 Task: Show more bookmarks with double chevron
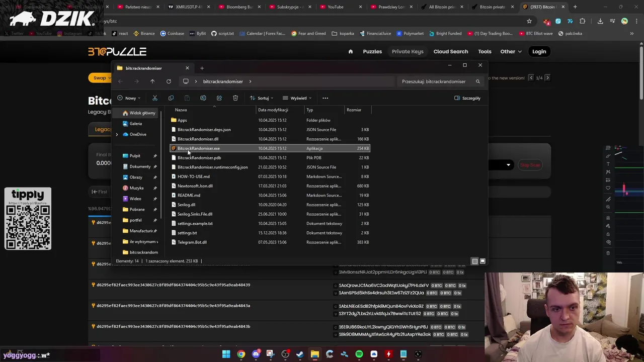(x=632, y=33)
